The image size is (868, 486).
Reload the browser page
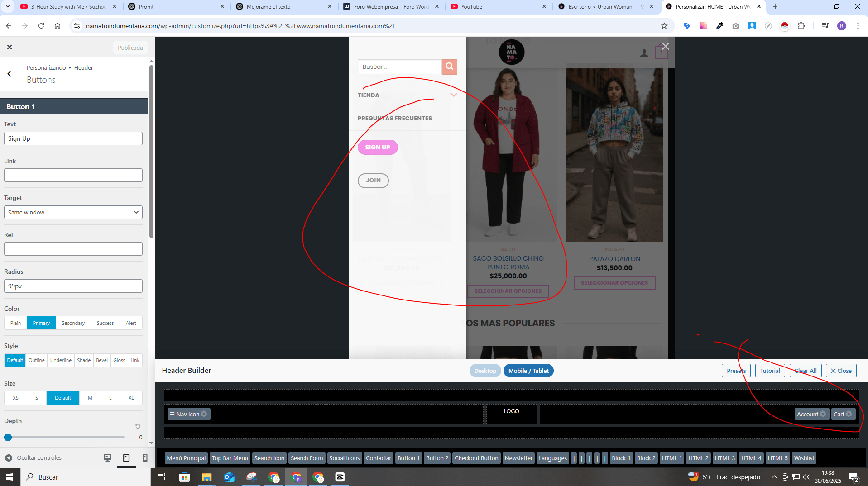click(x=41, y=26)
